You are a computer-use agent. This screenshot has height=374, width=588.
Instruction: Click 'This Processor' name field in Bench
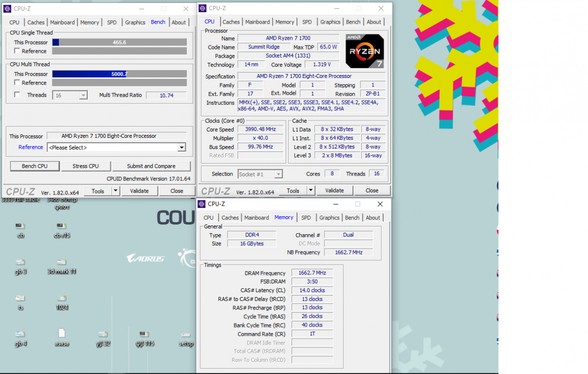click(x=116, y=136)
